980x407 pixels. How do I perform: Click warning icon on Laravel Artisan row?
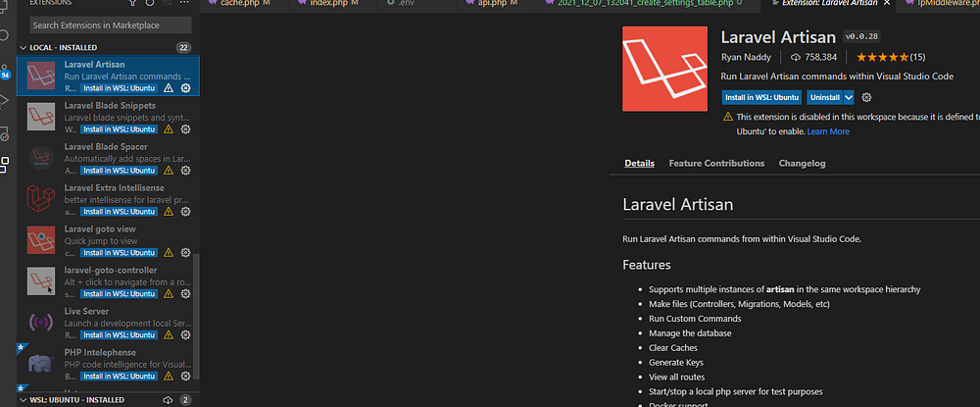coord(169,88)
